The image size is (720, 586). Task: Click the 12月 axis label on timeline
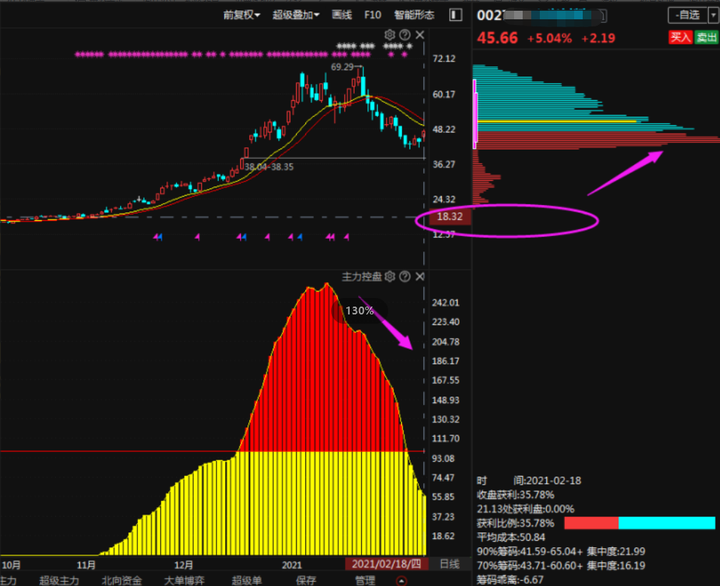pyautogui.click(x=184, y=565)
